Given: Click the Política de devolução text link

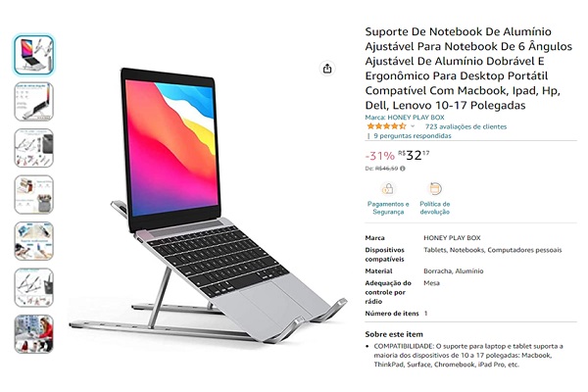Looking at the screenshot, I should coord(434,208).
